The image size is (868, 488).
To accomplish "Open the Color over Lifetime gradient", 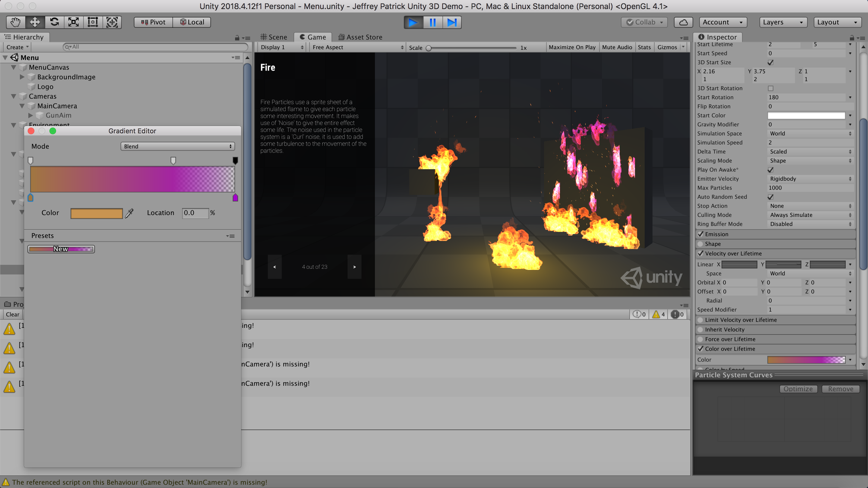I will [x=806, y=360].
